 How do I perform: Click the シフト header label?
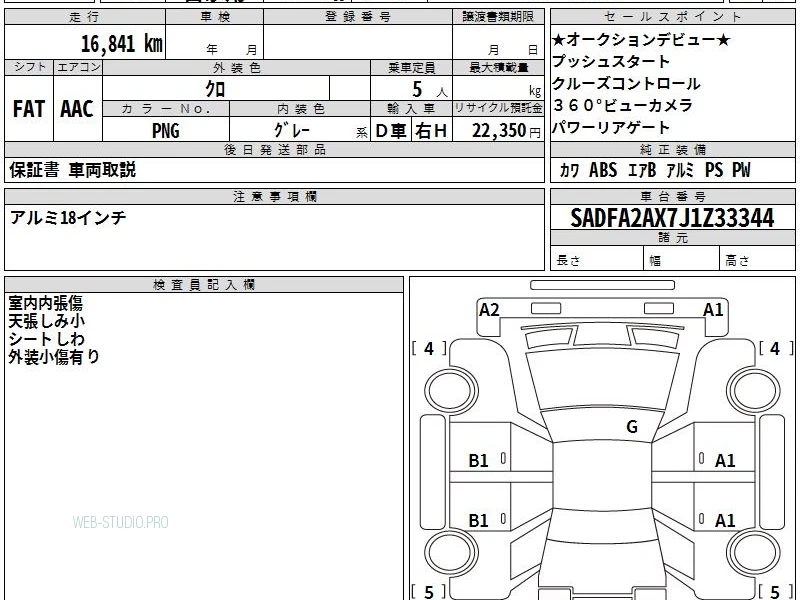pyautogui.click(x=29, y=67)
